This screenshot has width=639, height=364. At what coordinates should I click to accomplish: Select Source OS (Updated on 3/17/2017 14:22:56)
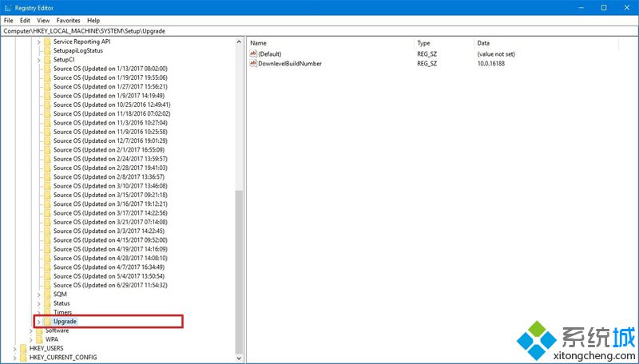[110, 213]
